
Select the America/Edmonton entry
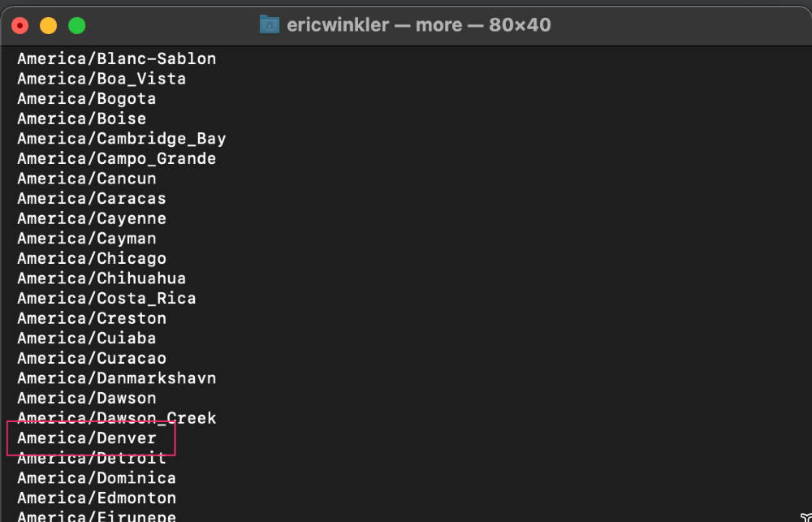(x=97, y=498)
